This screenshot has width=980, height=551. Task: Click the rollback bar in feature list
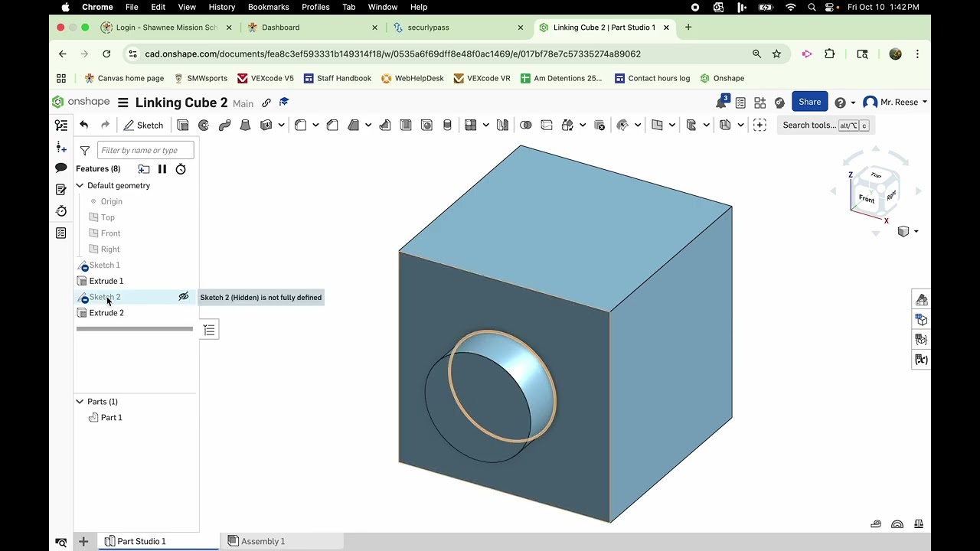click(135, 329)
